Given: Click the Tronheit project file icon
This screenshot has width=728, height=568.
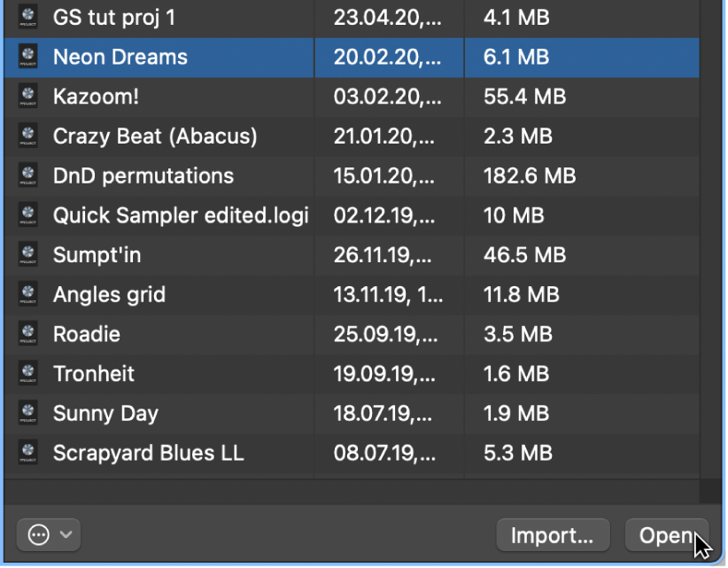Looking at the screenshot, I should [29, 373].
